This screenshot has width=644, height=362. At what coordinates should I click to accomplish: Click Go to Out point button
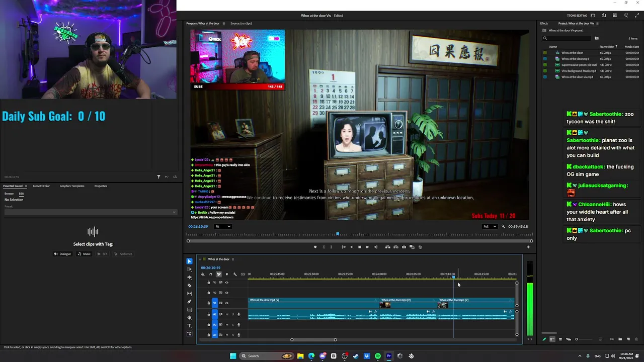[x=376, y=247]
